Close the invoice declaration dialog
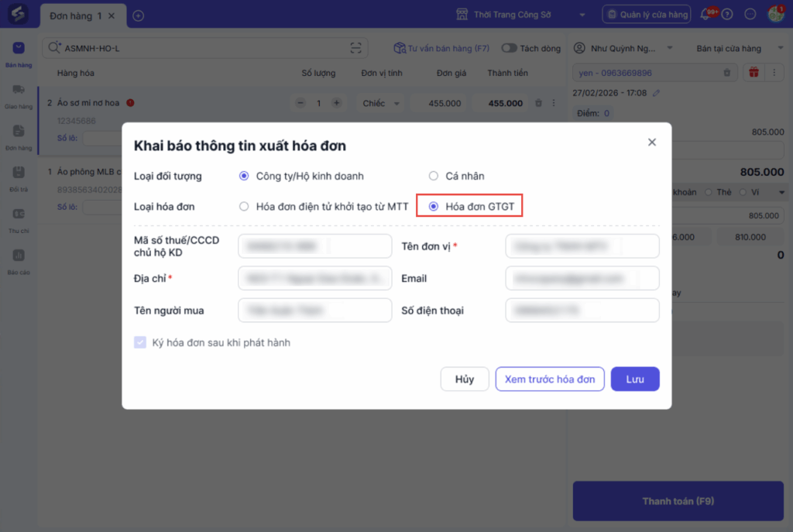Screen dimensions: 793x532 point(652,142)
